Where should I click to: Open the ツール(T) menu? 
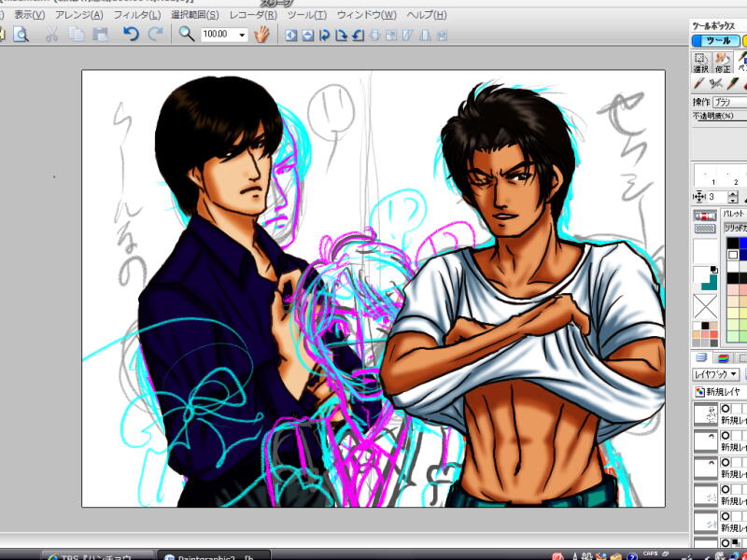[307, 15]
